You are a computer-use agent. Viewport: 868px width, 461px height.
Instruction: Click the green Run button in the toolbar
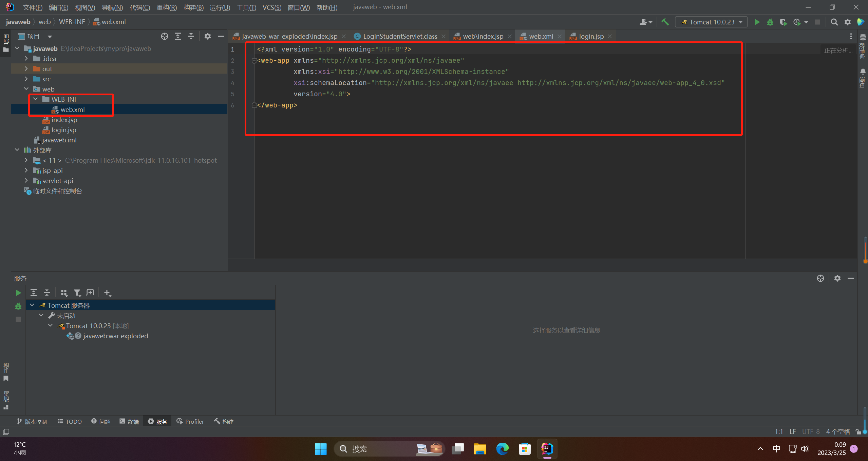coord(757,22)
